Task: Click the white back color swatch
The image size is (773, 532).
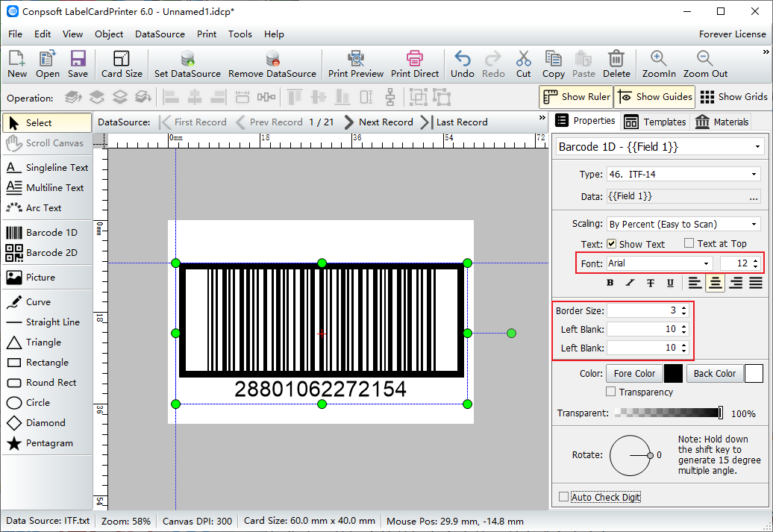Action: point(754,374)
